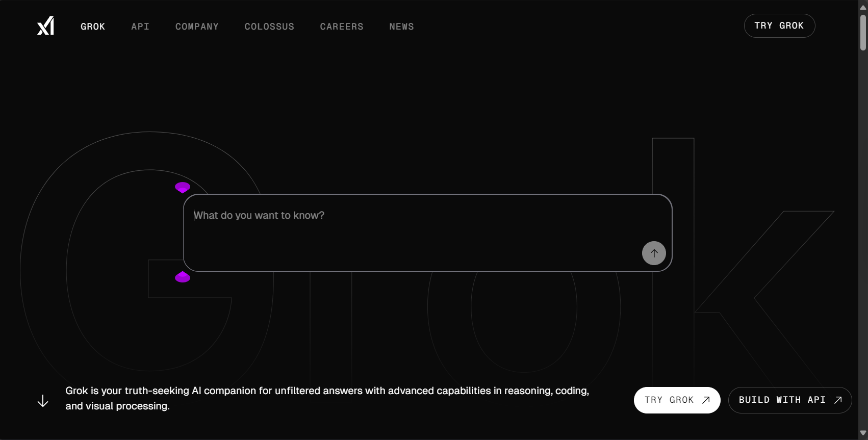Open the COLOSSUS nav item
This screenshot has height=440, width=868.
tap(269, 27)
